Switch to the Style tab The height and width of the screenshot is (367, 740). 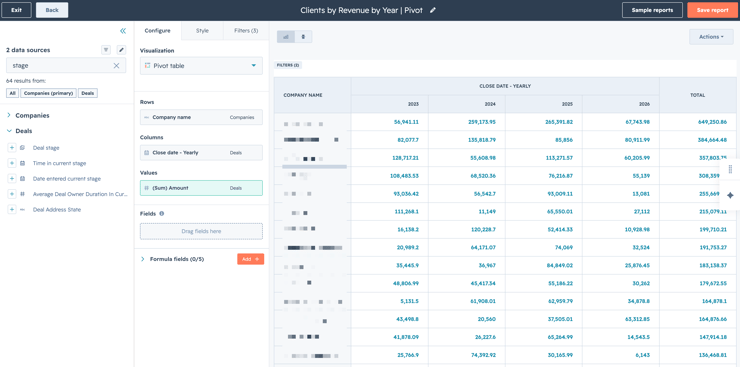point(202,31)
